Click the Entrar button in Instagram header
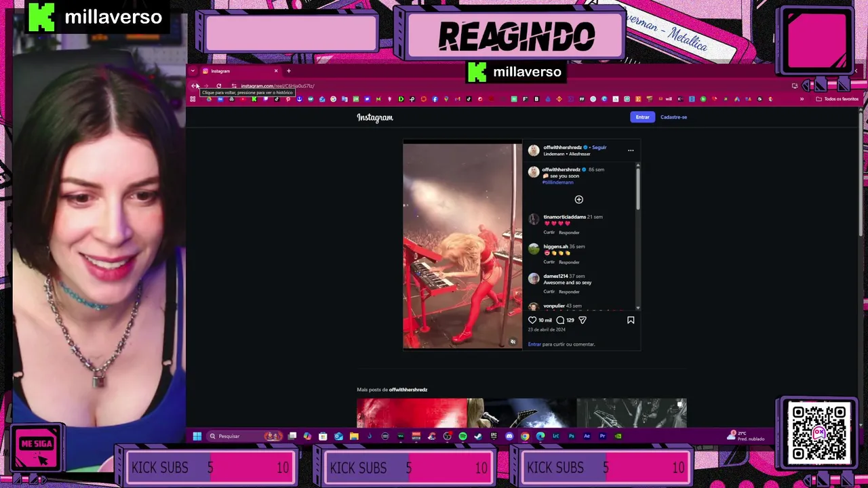The image size is (868, 488). [642, 117]
